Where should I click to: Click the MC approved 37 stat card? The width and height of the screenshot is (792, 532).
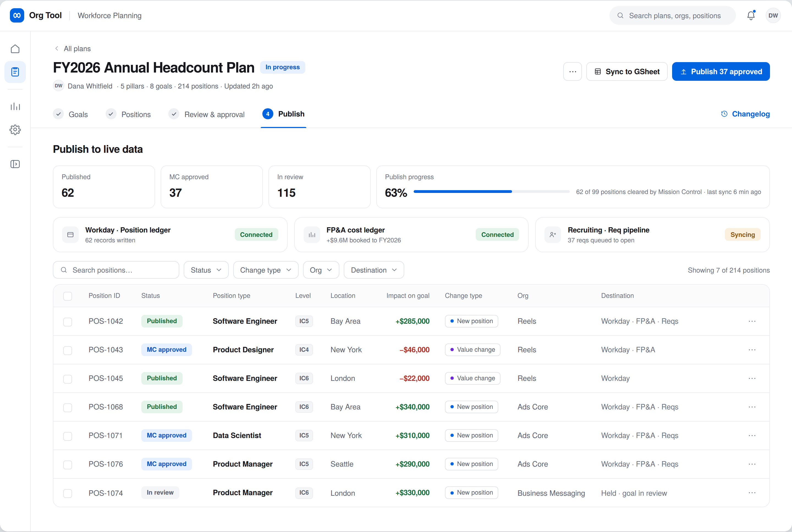[x=212, y=187]
